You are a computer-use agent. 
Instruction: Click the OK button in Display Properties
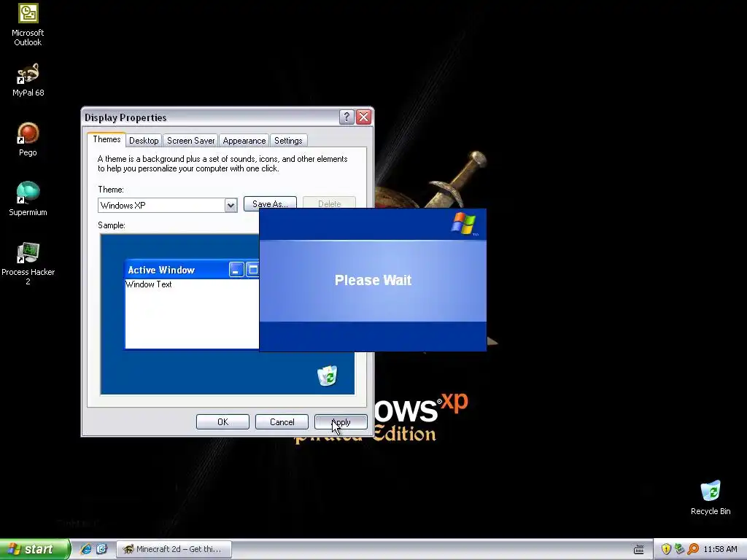click(222, 422)
